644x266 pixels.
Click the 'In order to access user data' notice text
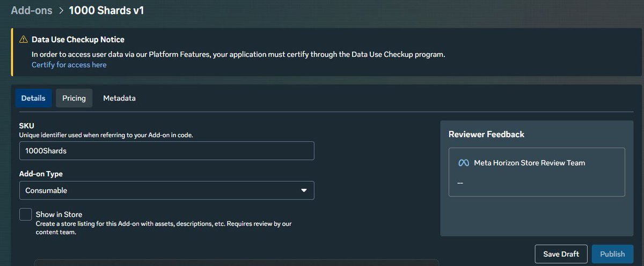click(x=238, y=54)
